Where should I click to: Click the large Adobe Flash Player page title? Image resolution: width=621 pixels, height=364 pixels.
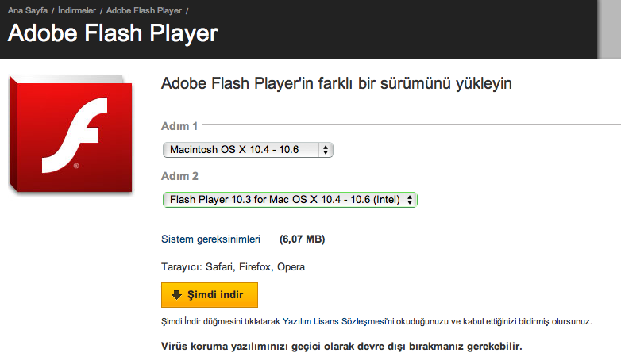pos(113,33)
